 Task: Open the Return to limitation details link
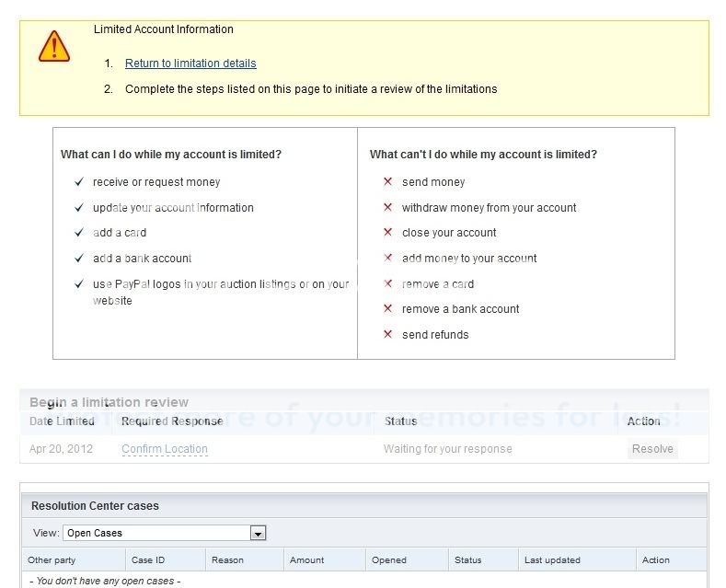click(x=190, y=63)
